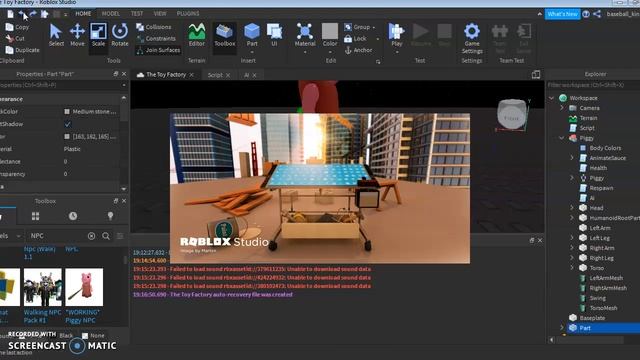
Task: Copy the selection to clipboard
Action: [17, 27]
